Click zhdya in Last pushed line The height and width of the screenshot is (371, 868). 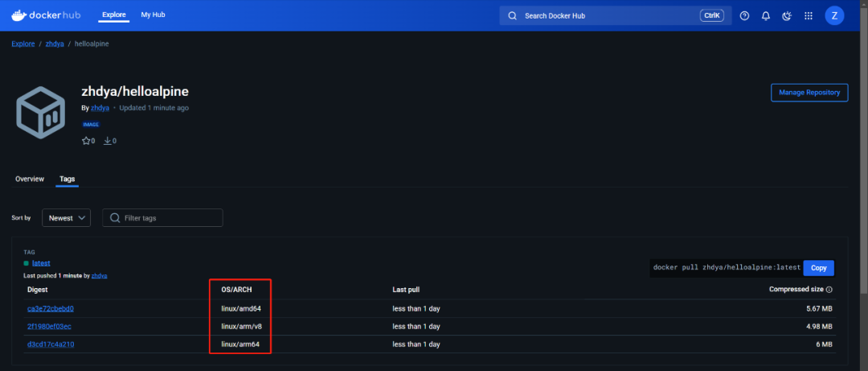99,275
